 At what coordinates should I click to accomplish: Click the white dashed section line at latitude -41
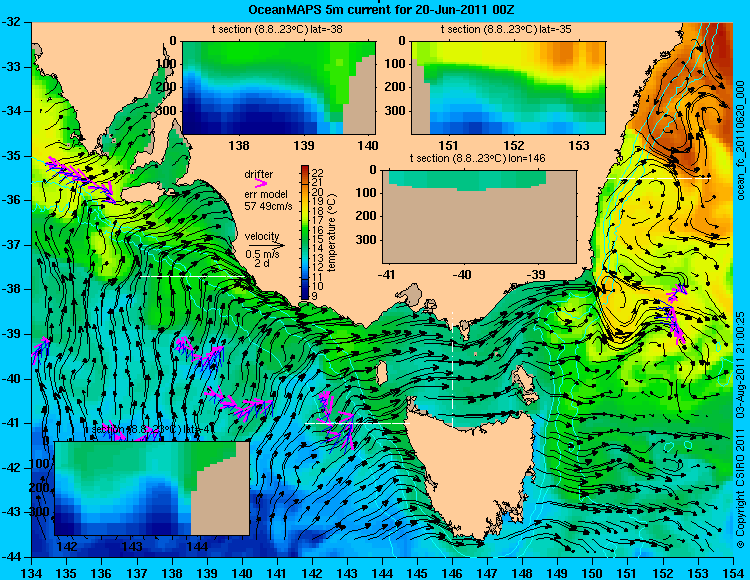click(x=357, y=424)
